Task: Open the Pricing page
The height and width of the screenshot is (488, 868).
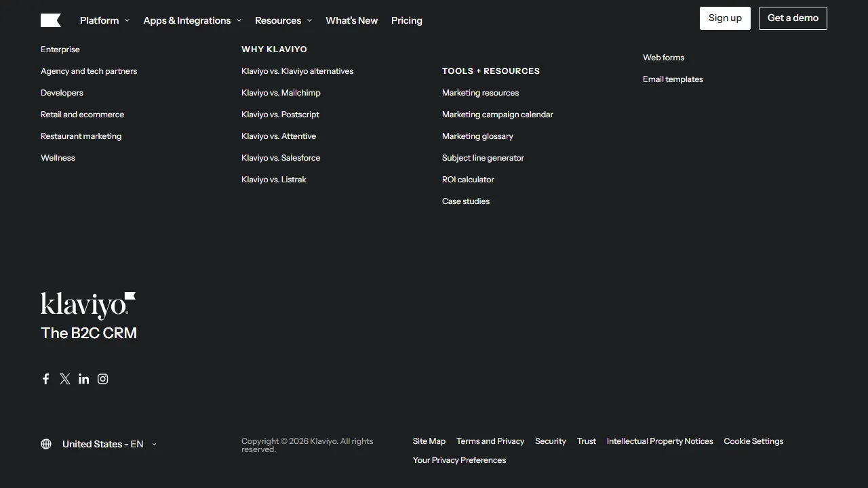Action: pyautogui.click(x=407, y=20)
